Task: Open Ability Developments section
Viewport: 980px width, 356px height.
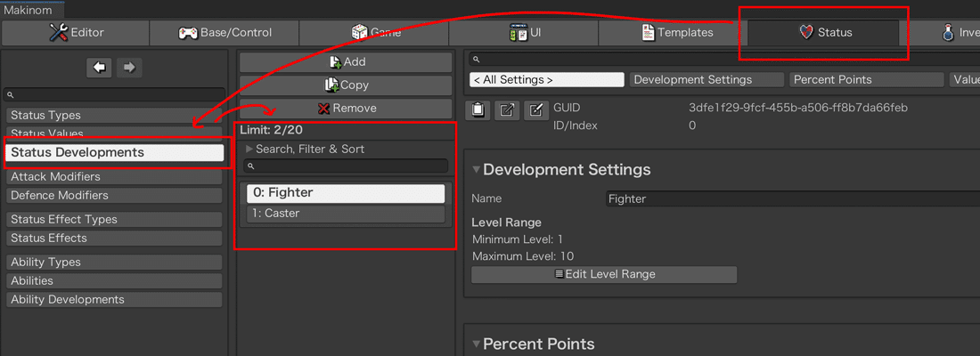Action: pos(114,300)
